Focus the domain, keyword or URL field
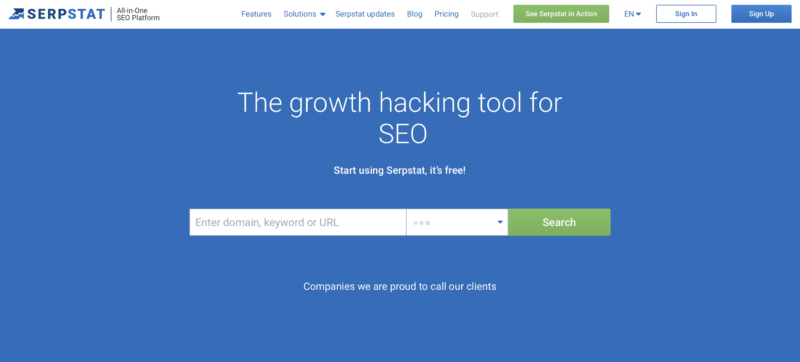The height and width of the screenshot is (362, 800). click(297, 222)
